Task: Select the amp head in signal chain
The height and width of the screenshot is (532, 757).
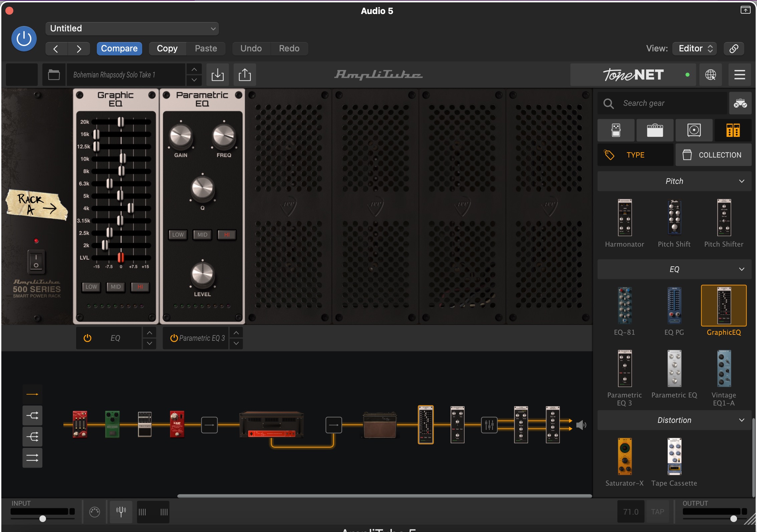Action: [272, 425]
